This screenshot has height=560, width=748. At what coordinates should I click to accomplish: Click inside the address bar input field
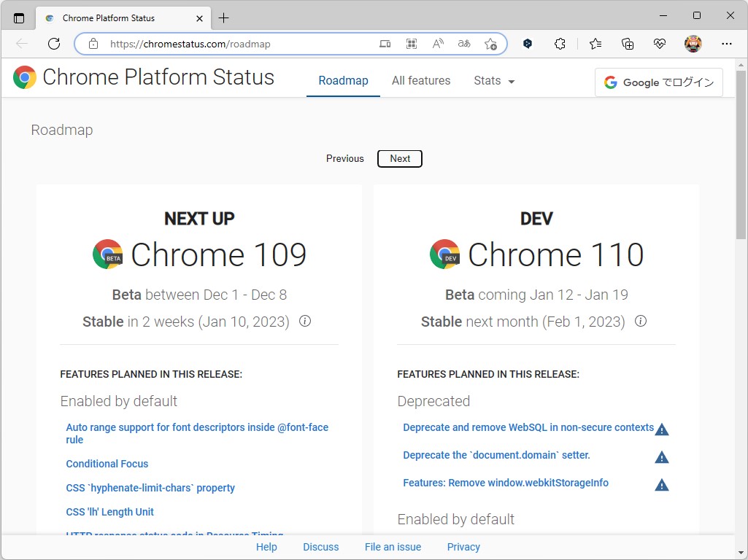tap(219, 44)
